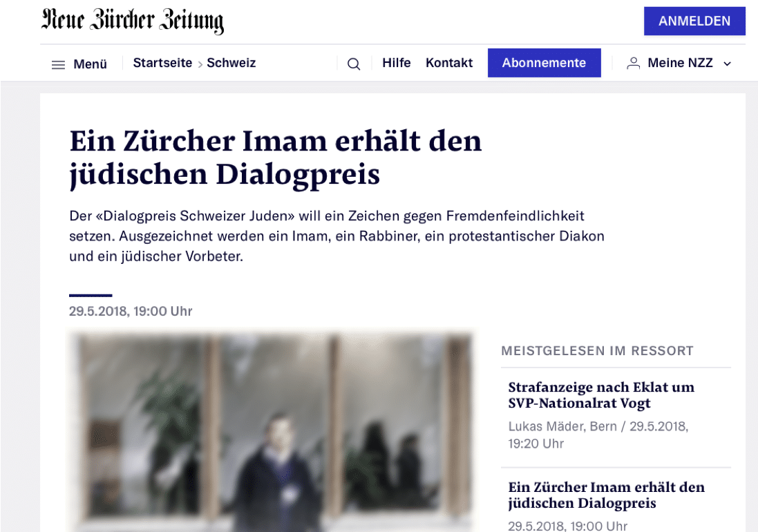Open article Strafanzeige nach Eklat um SVP-Nationalrat Vogt
758x532 pixels.
coord(601,395)
